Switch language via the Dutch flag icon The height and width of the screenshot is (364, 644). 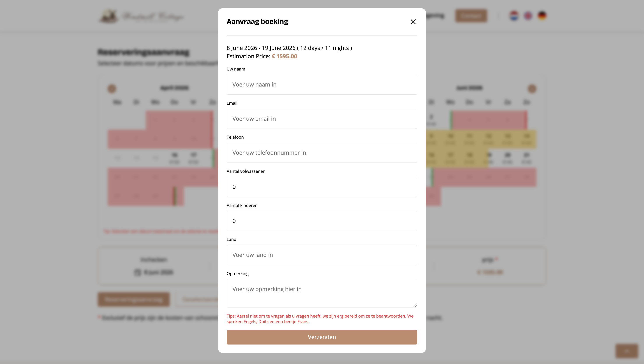(x=514, y=16)
